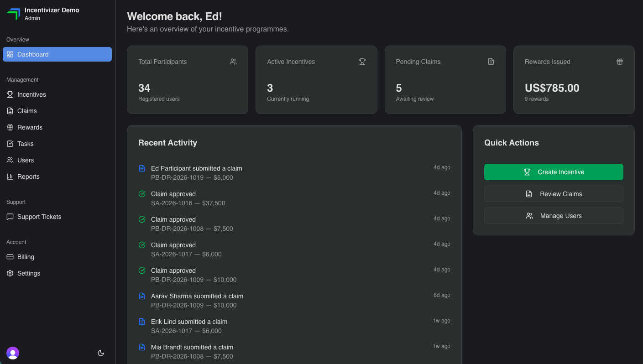Open the Dashboard page

(57, 54)
